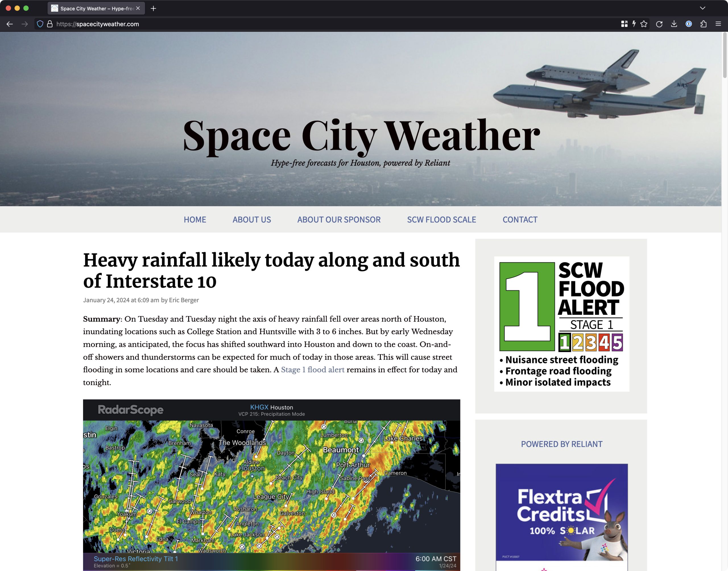728x571 pixels.
Task: Click the browser back navigation arrow
Action: point(10,24)
